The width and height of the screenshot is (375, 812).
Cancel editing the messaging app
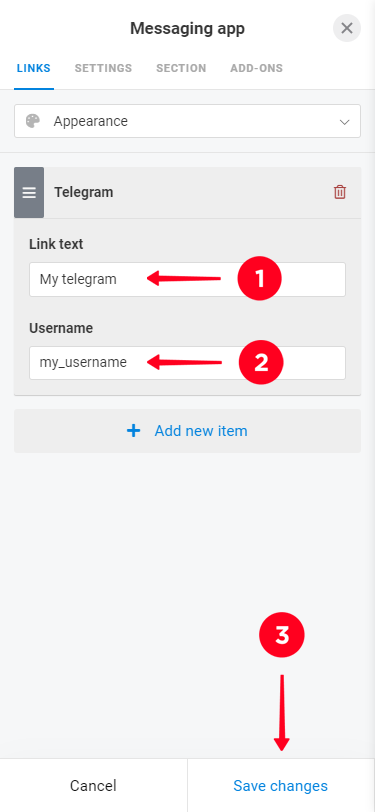(x=93, y=786)
